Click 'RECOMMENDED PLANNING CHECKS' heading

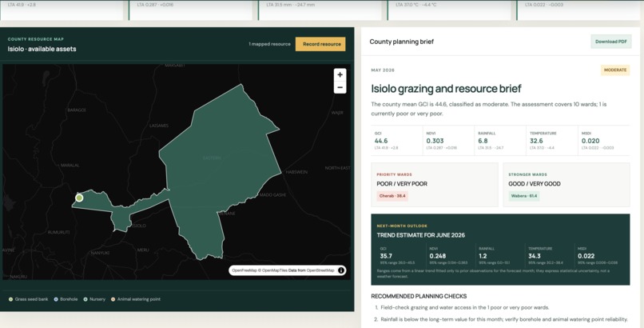(x=419, y=296)
